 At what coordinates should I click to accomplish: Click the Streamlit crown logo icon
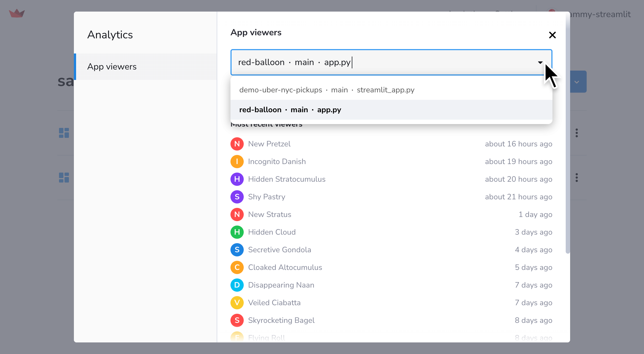point(17,13)
